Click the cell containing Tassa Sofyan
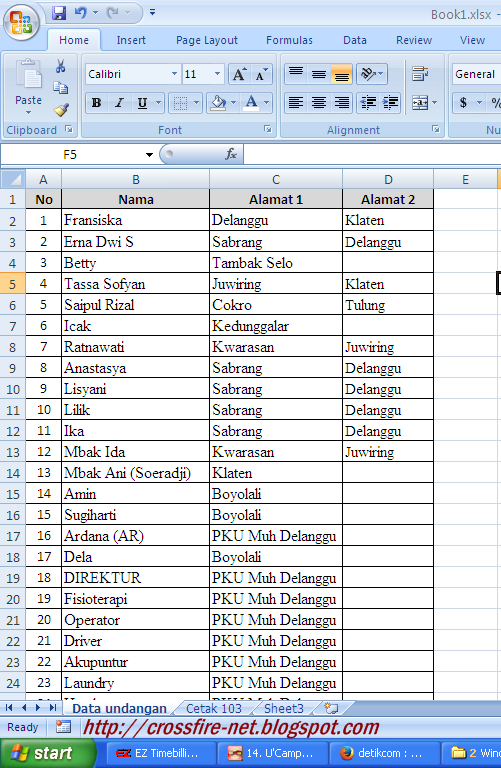The height and width of the screenshot is (768, 501). point(136,284)
